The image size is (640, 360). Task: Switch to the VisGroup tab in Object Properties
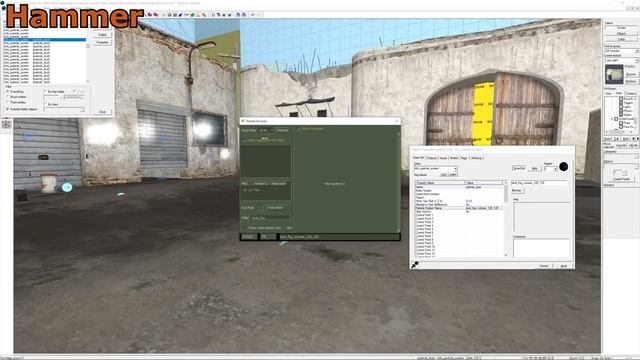pos(476,158)
